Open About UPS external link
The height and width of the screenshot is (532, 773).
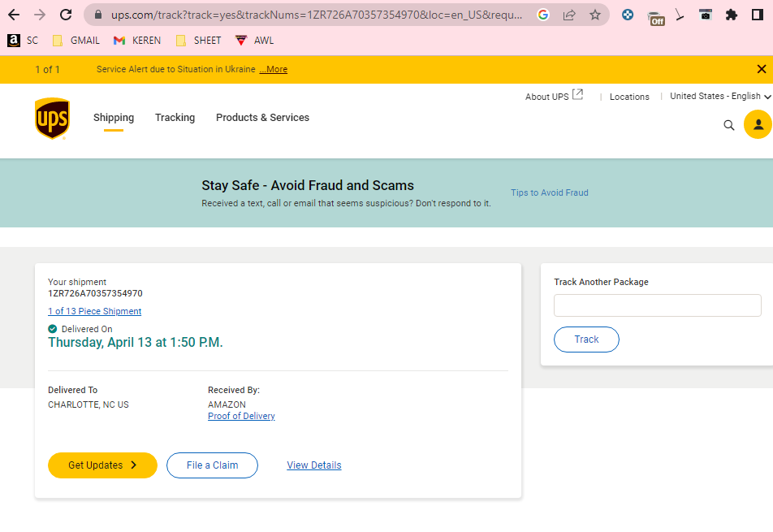[554, 96]
